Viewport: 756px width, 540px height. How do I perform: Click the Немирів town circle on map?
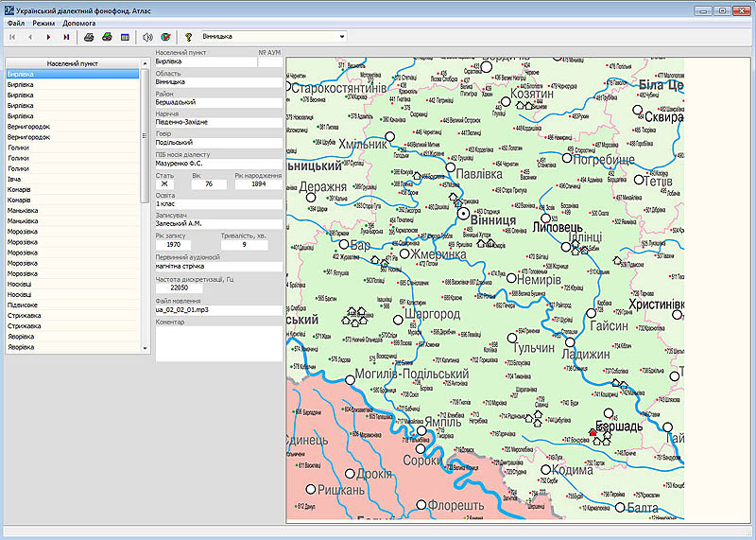pos(511,278)
